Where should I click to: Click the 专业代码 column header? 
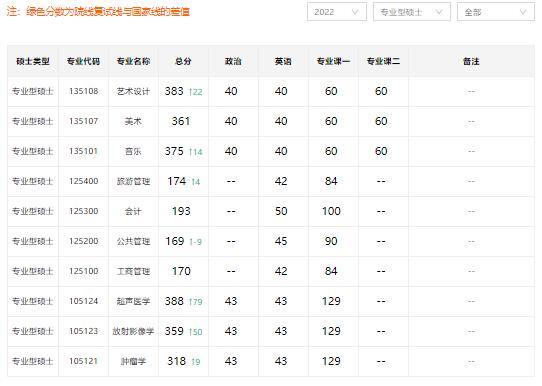pos(83,62)
